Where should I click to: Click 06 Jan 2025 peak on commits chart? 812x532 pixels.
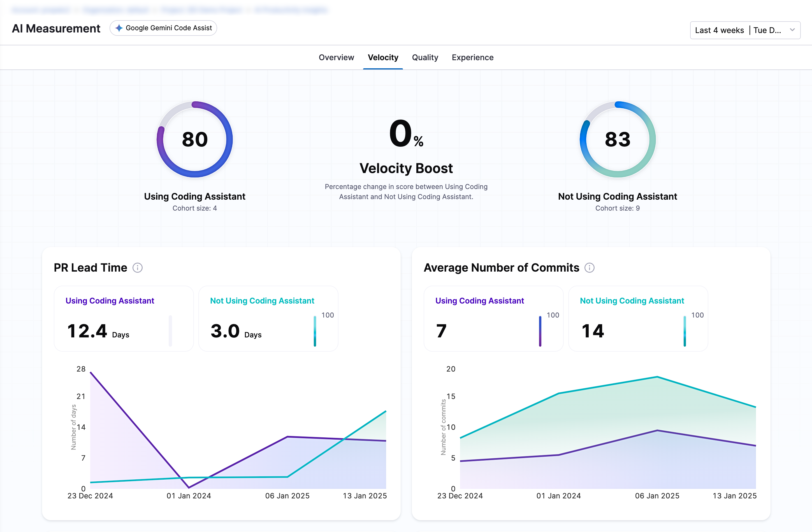[x=657, y=377]
